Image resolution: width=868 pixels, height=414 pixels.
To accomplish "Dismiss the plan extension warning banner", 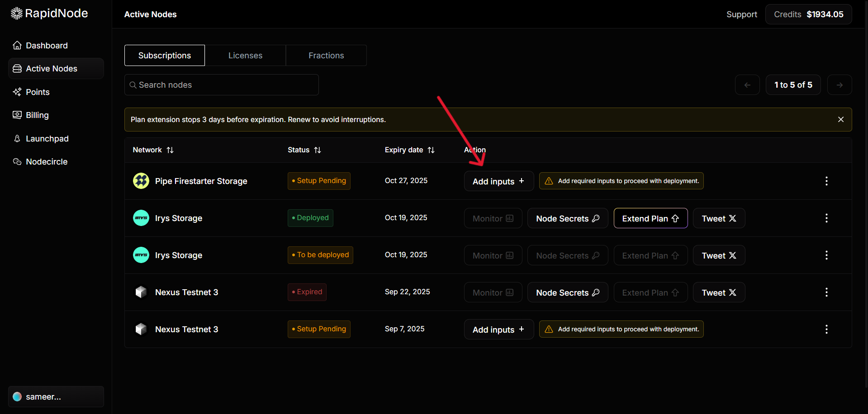I will coord(840,119).
